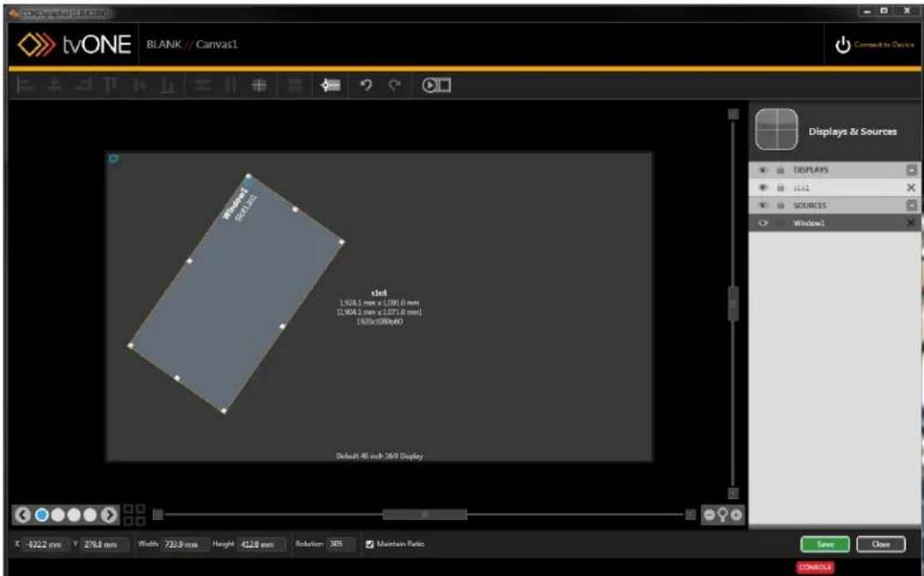The width and height of the screenshot is (924, 576).
Task: Click the align right edges toolbar icon
Action: 83,86
